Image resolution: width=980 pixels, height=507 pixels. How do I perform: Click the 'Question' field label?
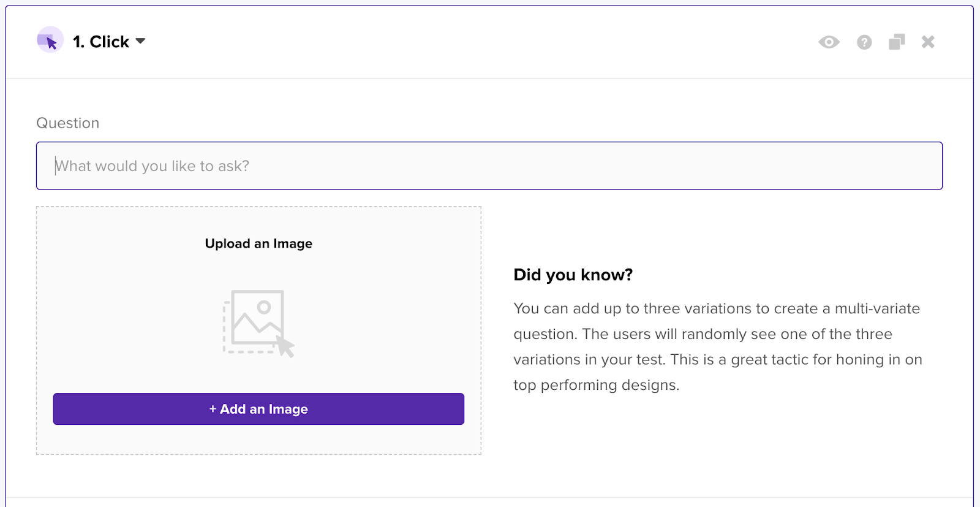click(x=67, y=123)
